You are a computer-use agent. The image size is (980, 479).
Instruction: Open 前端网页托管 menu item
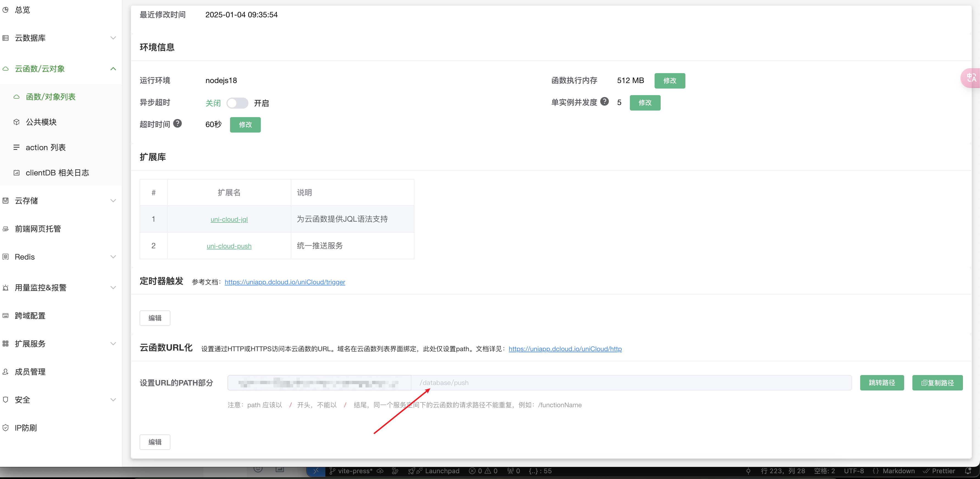click(x=61, y=229)
